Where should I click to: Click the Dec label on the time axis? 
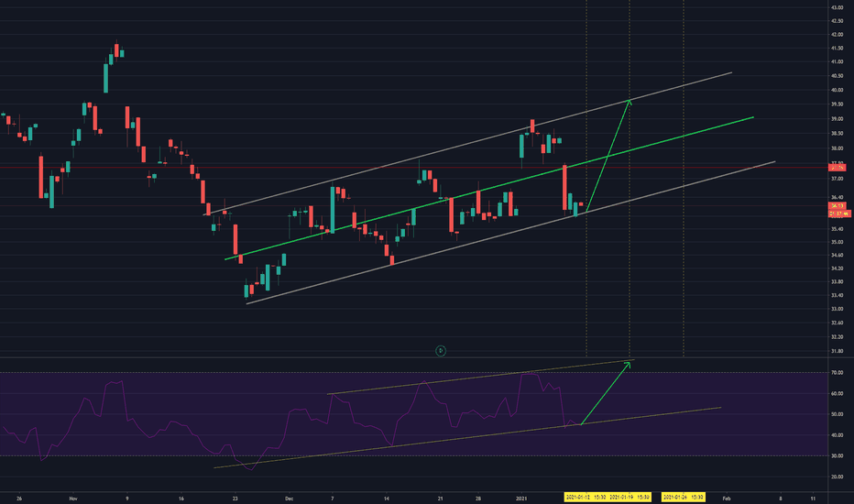click(x=290, y=498)
